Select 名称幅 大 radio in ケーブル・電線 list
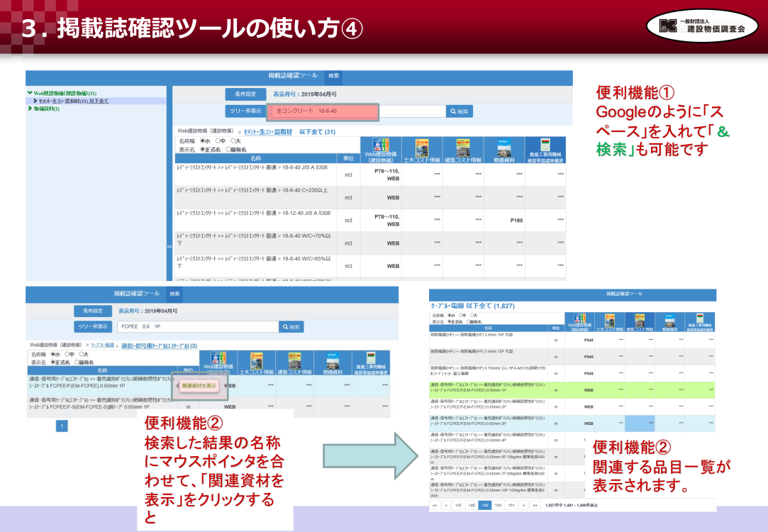 point(471,316)
